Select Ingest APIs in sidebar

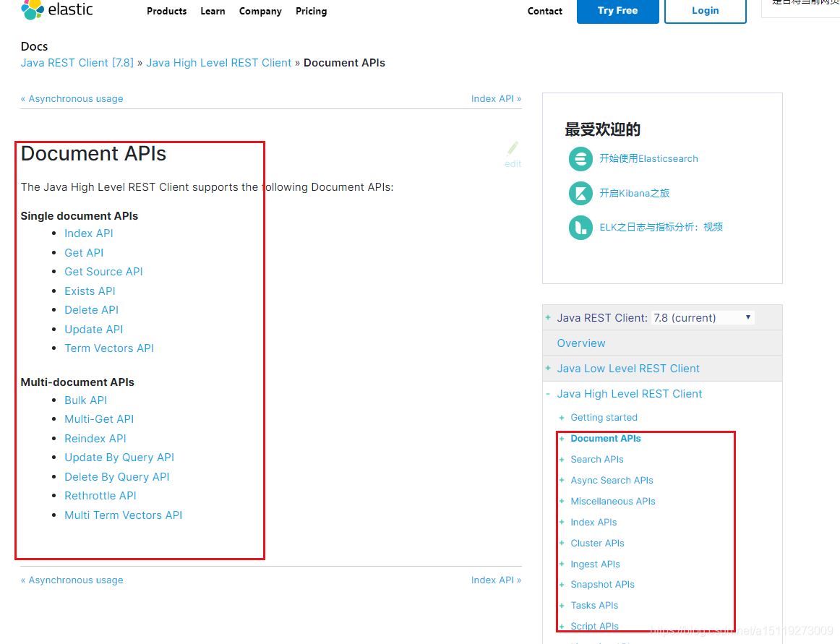(595, 564)
